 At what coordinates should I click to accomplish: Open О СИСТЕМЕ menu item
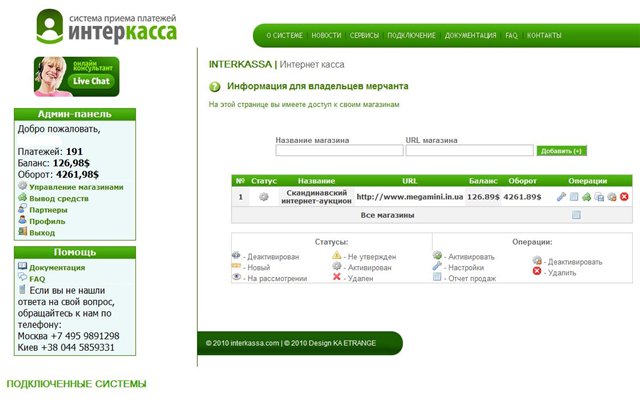284,36
